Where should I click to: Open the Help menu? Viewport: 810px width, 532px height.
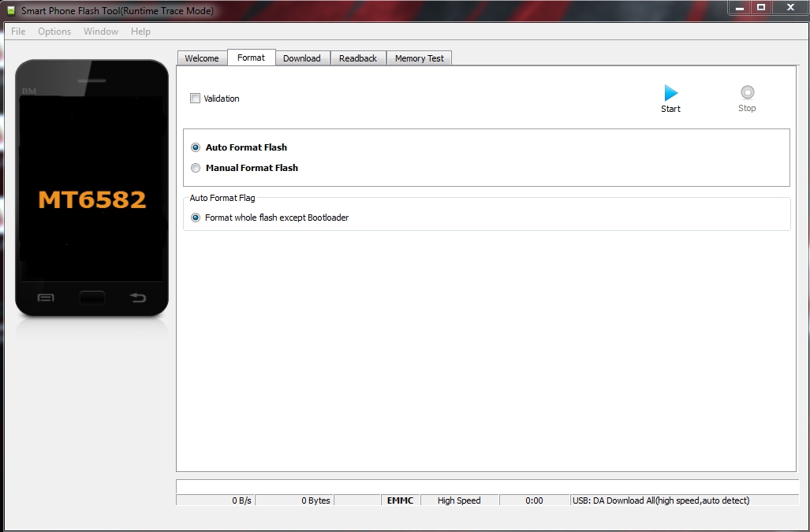click(x=140, y=32)
